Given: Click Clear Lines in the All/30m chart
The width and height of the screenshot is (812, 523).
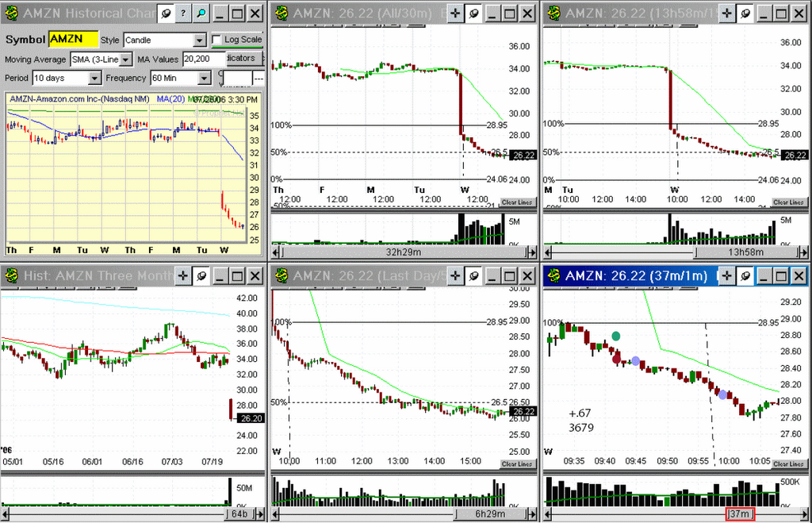Looking at the screenshot, I should click(517, 202).
